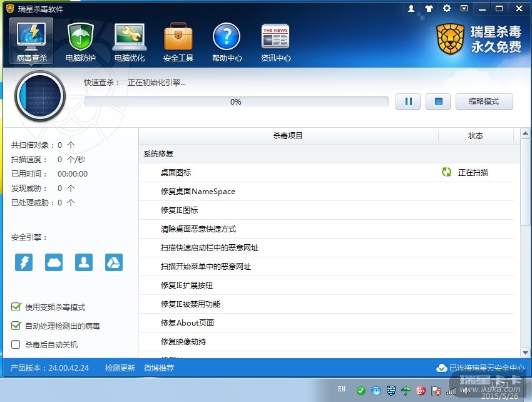The width and height of the screenshot is (532, 402).
Task: Select 扫描快速启动栏中的恶意网址 item
Action: pyautogui.click(x=326, y=248)
